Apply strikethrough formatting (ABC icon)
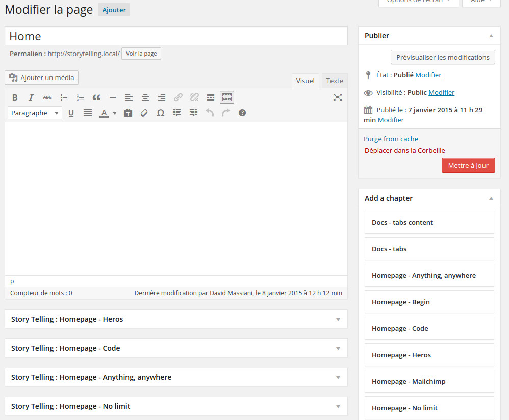Image resolution: width=509 pixels, height=420 pixels. pos(47,97)
